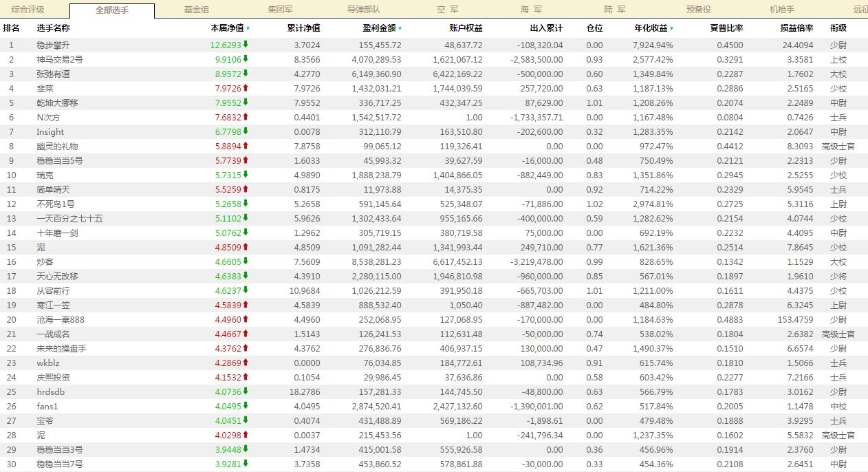
Task: Click the sort arrow on the 本届净值 column header
Action: tap(248, 29)
